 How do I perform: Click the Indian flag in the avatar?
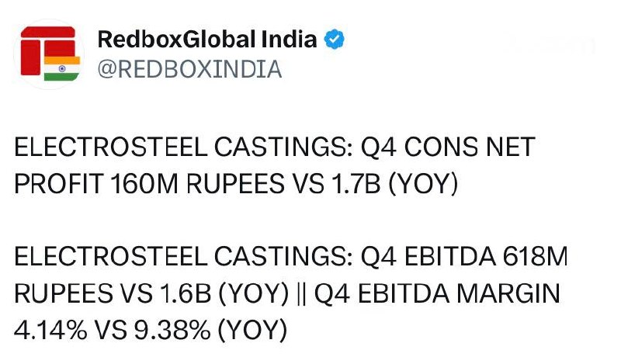point(62,68)
